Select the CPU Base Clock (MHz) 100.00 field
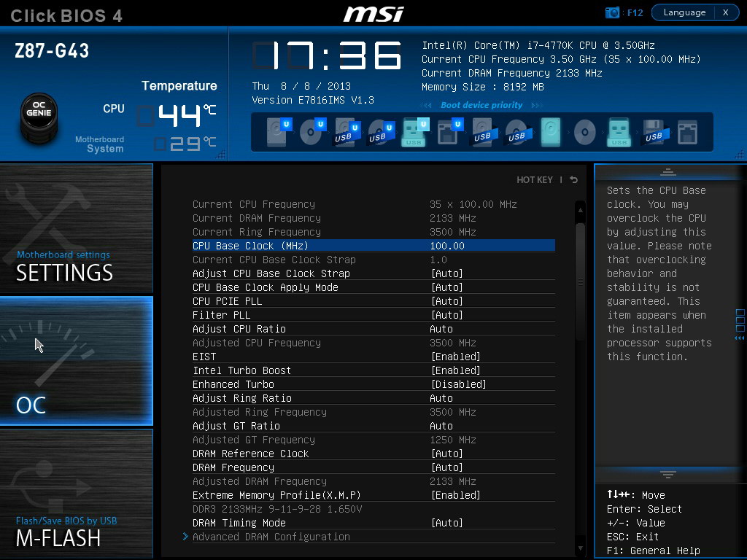747x560 pixels. click(x=373, y=246)
